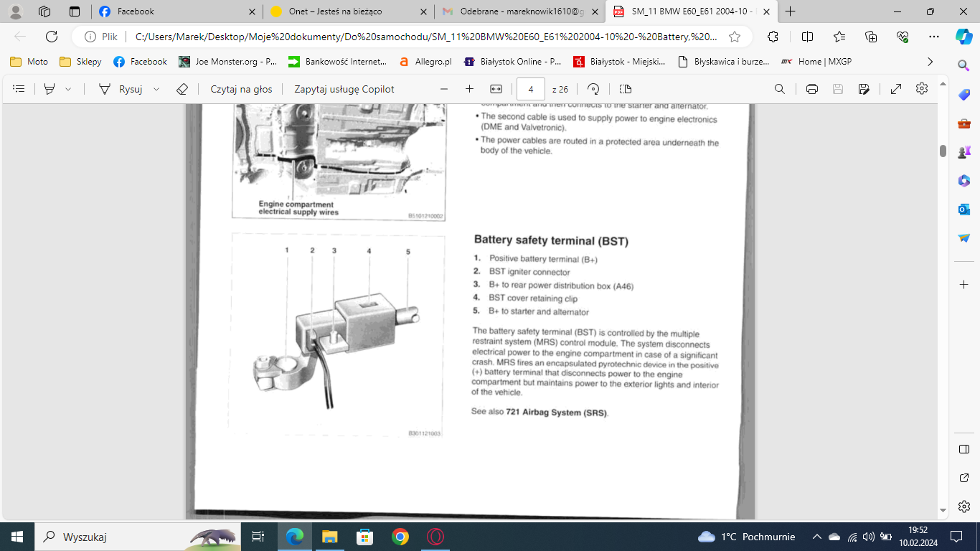Activate the Rysuj draw tool
Screen dimensions: 980x551
pyautogui.click(x=121, y=89)
